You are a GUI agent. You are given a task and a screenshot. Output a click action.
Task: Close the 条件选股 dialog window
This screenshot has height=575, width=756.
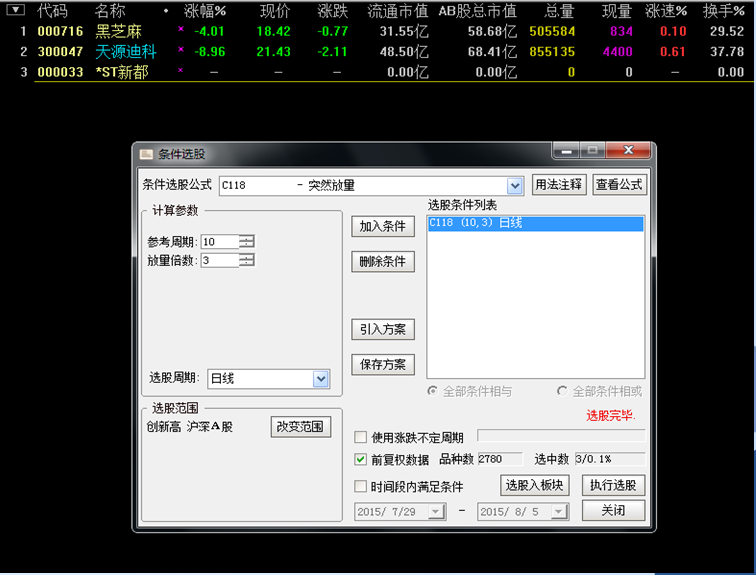tap(628, 150)
